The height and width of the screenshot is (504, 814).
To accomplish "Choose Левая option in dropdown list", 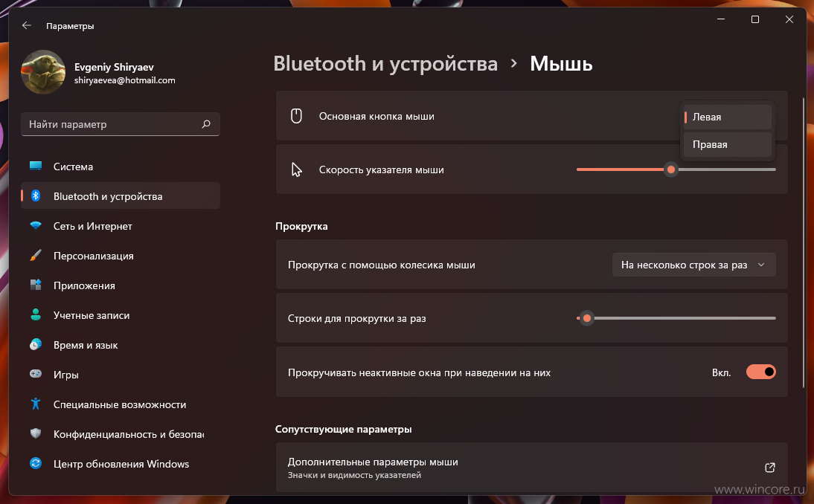I will click(x=727, y=117).
